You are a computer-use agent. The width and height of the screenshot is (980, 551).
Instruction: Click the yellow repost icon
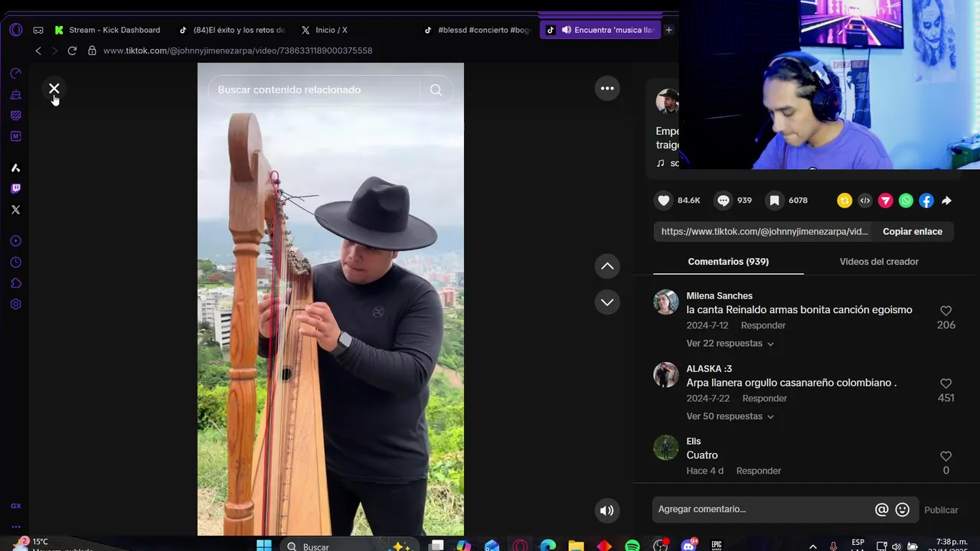844,201
